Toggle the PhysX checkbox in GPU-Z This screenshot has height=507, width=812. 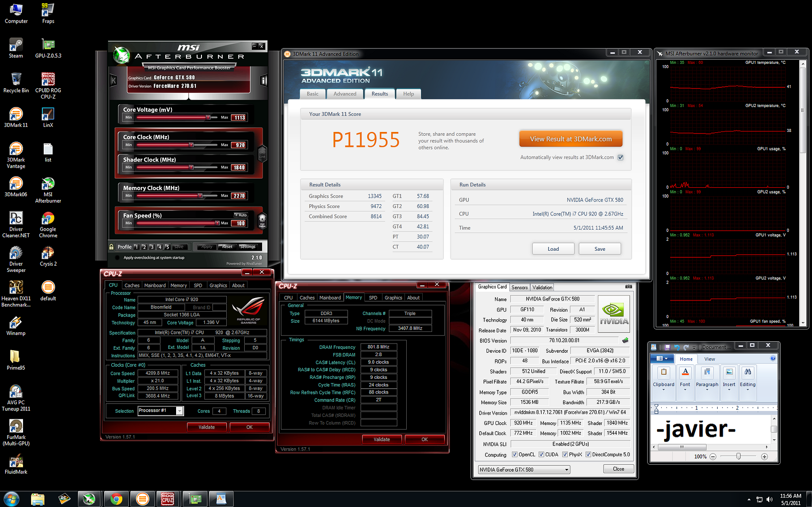(565, 454)
